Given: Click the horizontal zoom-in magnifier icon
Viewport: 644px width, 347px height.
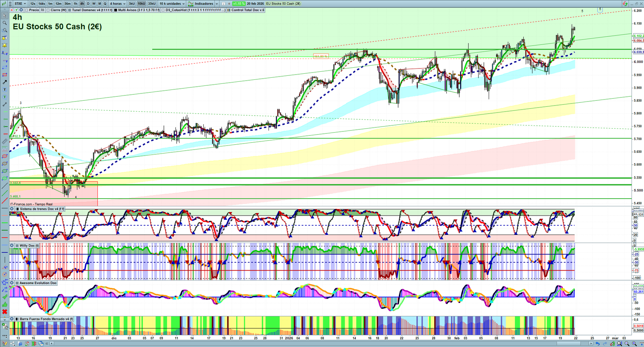Looking at the screenshot, I should (634, 344).
